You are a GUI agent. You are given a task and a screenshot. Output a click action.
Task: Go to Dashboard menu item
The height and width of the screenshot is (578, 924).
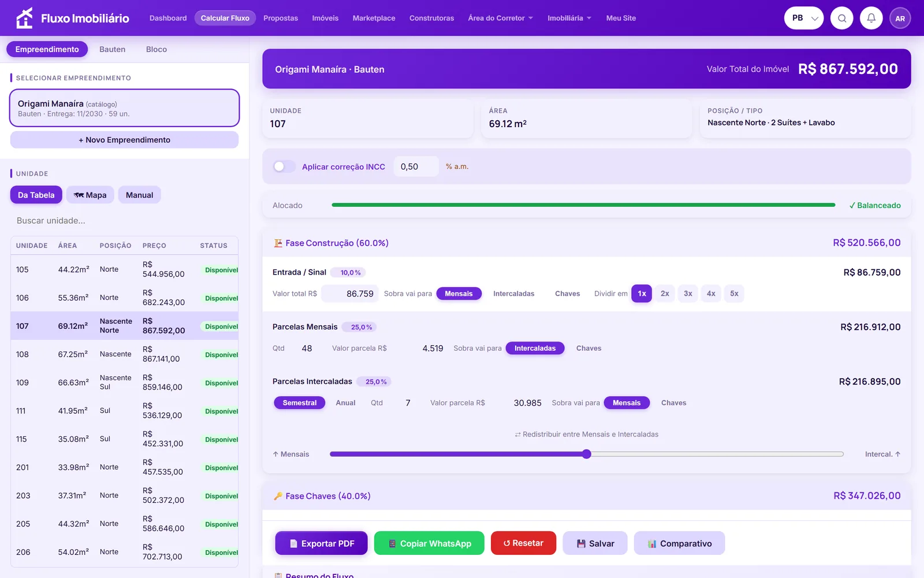click(x=168, y=18)
